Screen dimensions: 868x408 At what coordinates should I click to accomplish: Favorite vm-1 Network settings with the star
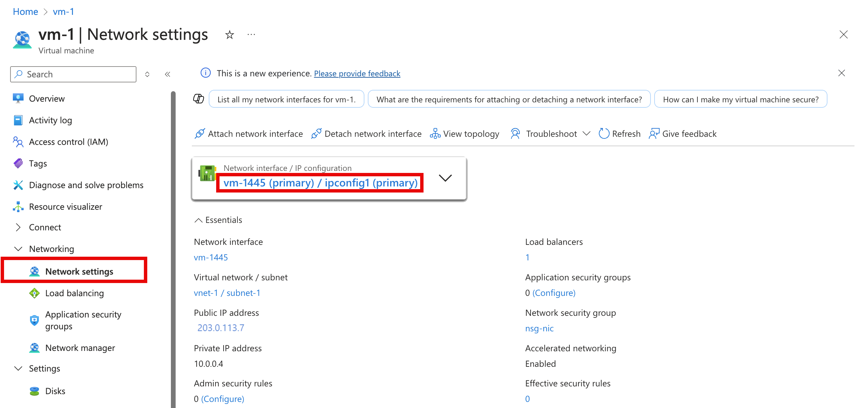pyautogui.click(x=229, y=34)
